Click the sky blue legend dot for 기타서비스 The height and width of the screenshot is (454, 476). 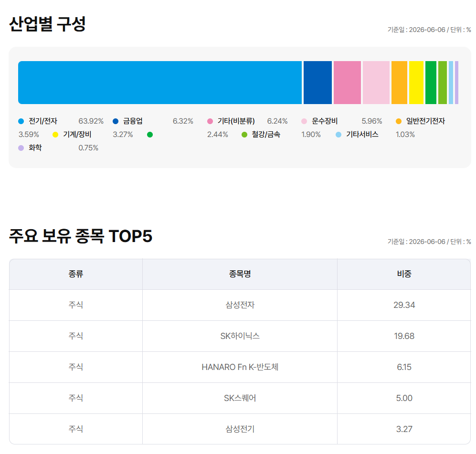[x=338, y=135]
